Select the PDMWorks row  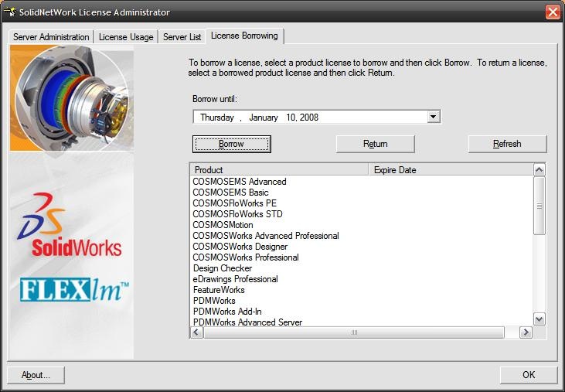tap(214, 301)
